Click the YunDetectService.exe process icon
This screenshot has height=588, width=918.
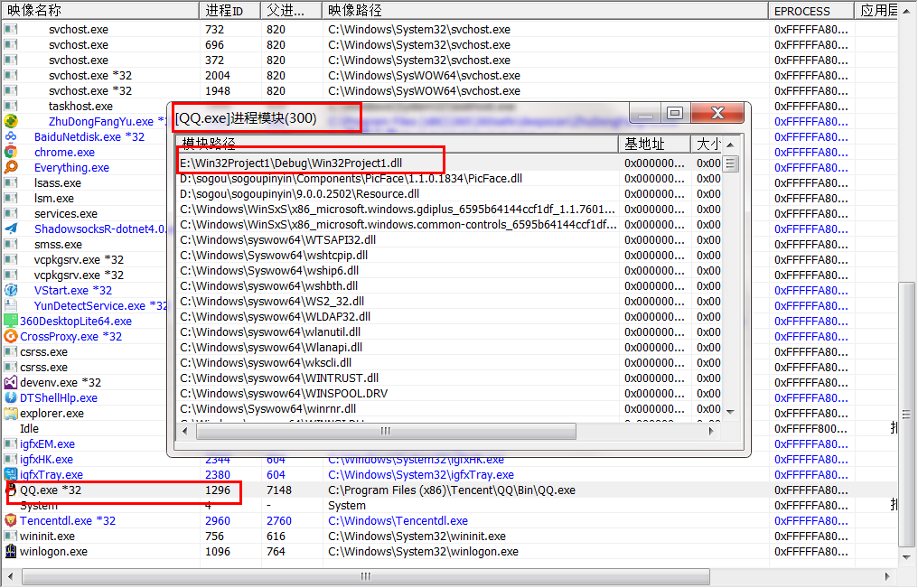(x=11, y=305)
